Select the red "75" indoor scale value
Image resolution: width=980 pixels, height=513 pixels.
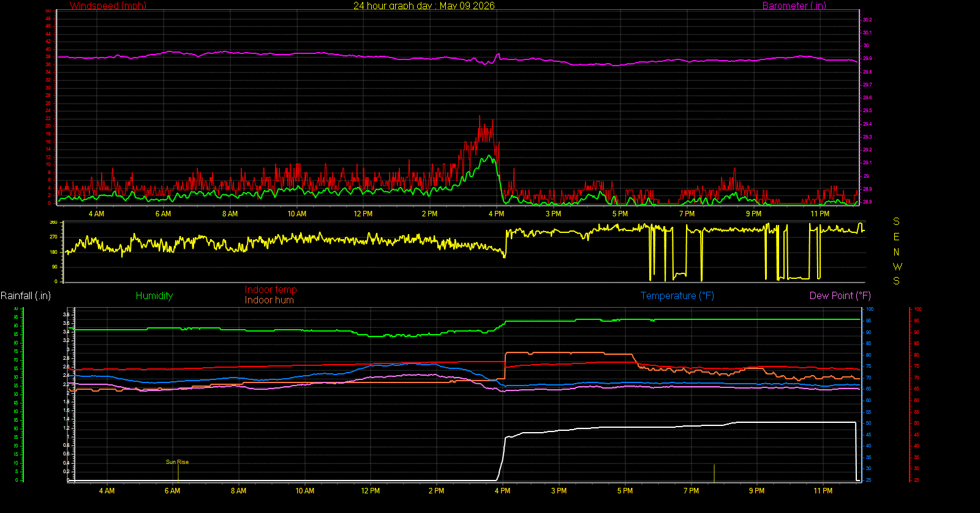tap(916, 367)
